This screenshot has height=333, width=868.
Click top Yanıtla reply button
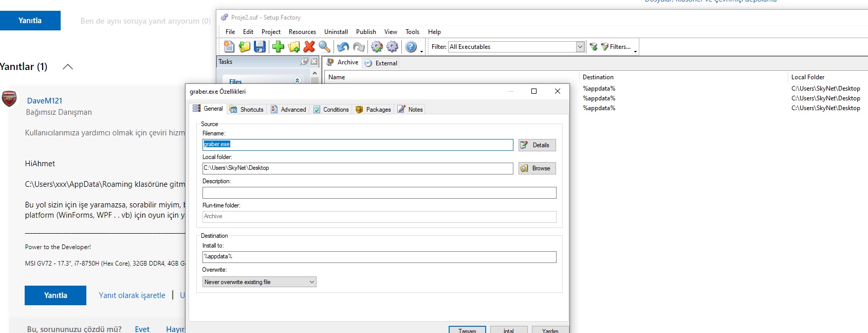(x=30, y=21)
